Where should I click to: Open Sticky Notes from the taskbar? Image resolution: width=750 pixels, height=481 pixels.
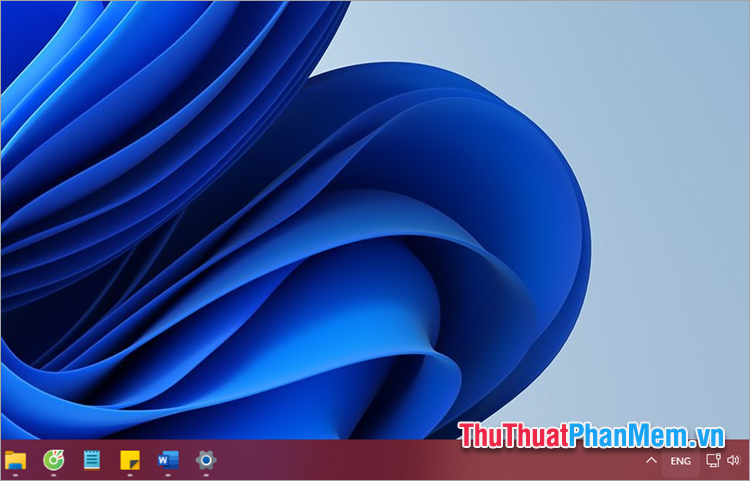tap(130, 460)
